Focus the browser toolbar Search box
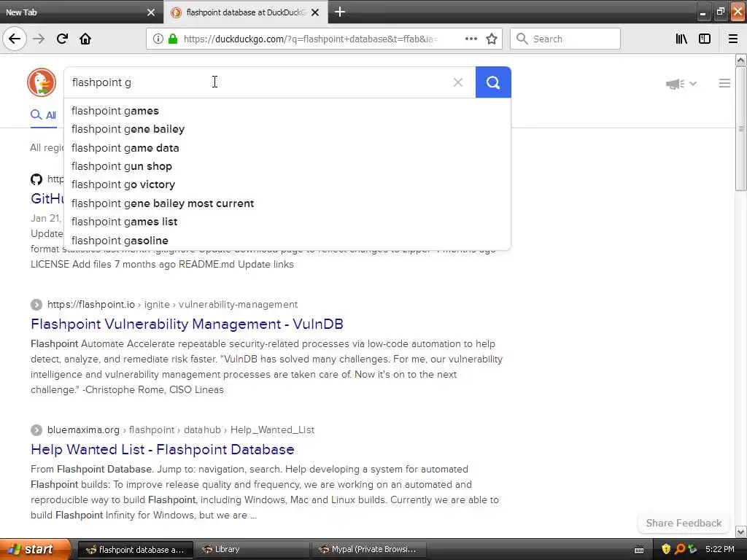The height and width of the screenshot is (560, 747). coord(565,39)
